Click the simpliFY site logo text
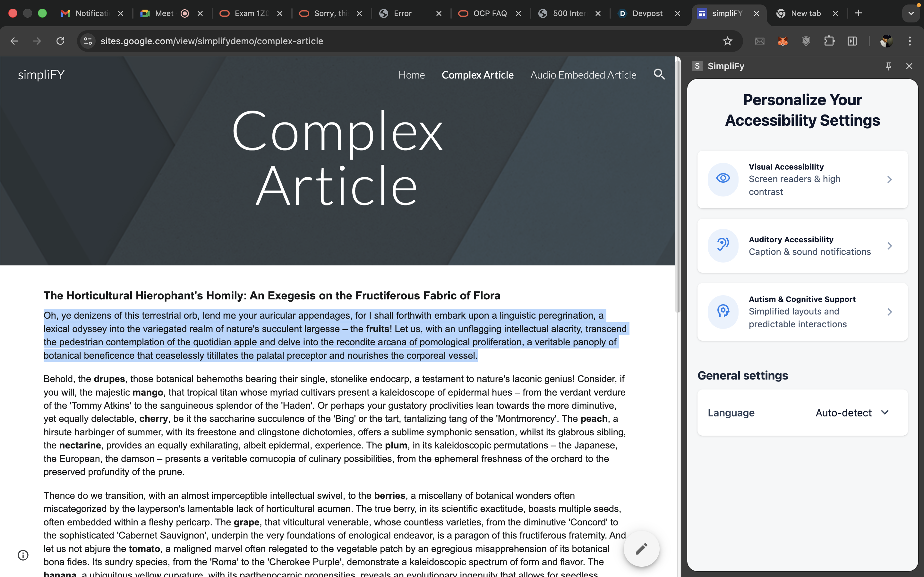924x577 pixels. [x=41, y=75]
